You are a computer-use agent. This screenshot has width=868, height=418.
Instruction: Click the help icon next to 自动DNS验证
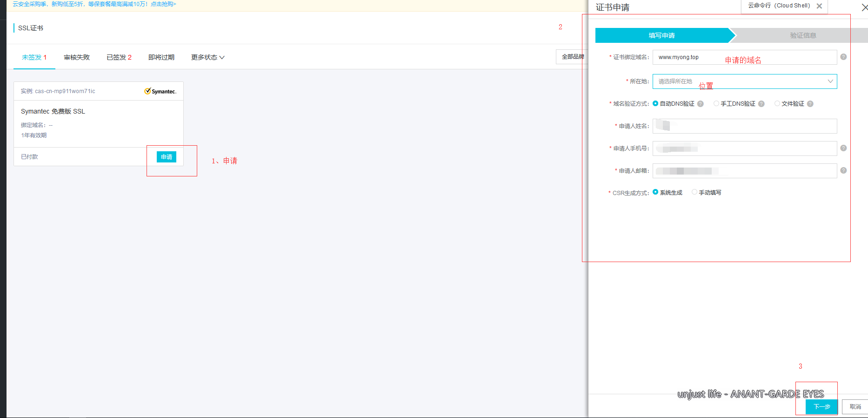700,104
